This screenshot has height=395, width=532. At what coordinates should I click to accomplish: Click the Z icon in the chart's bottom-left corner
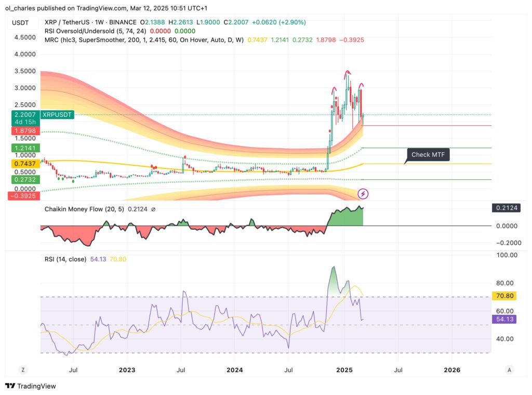(x=23, y=370)
